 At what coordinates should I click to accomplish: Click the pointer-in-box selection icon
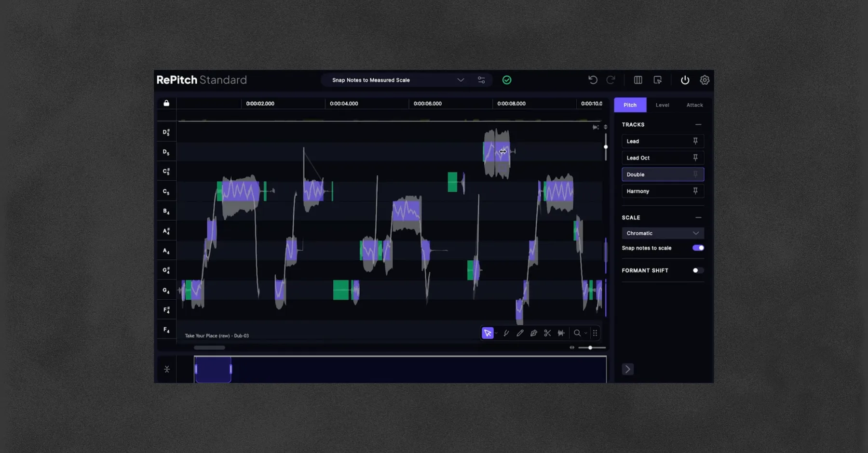coord(658,80)
